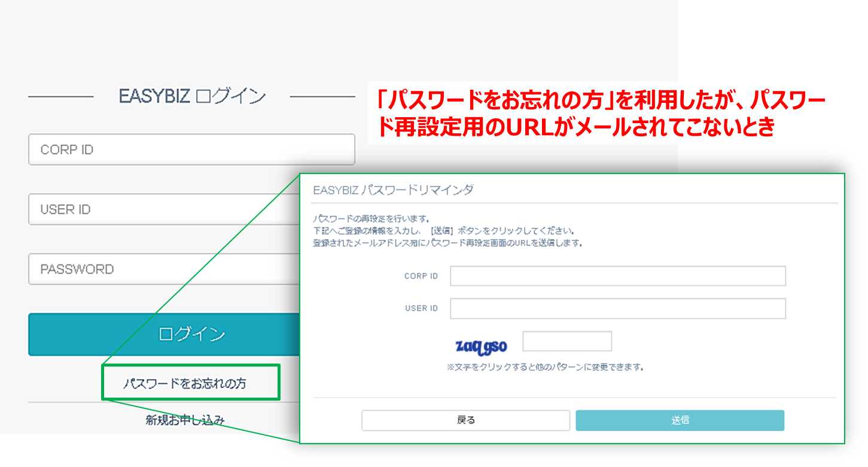
Task: Click the CAPTCHA answer input box
Action: [567, 341]
